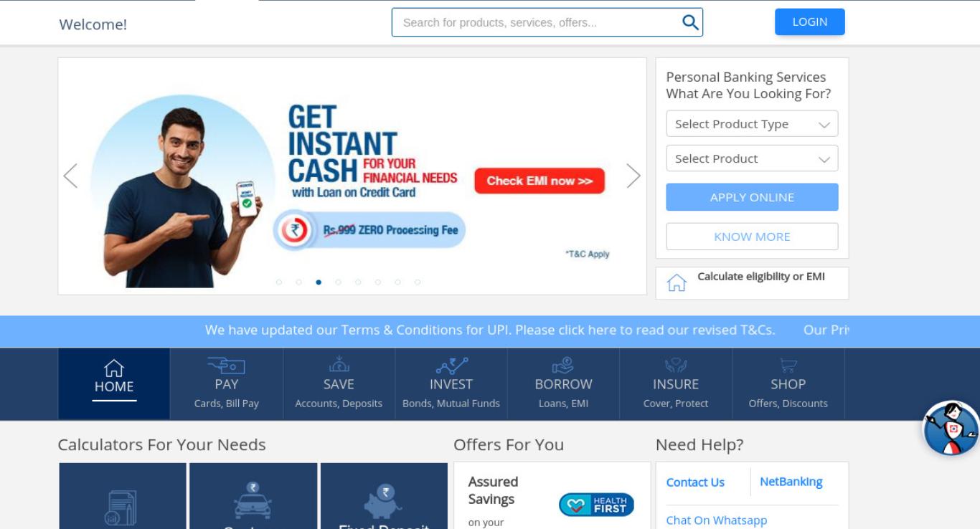
Task: Click the Health First offer logo
Action: [x=596, y=505]
